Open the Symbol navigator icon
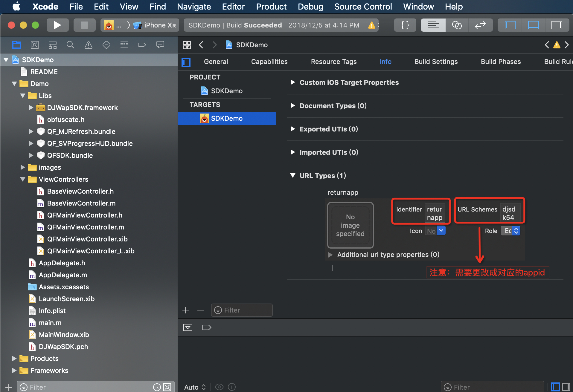 53,45
